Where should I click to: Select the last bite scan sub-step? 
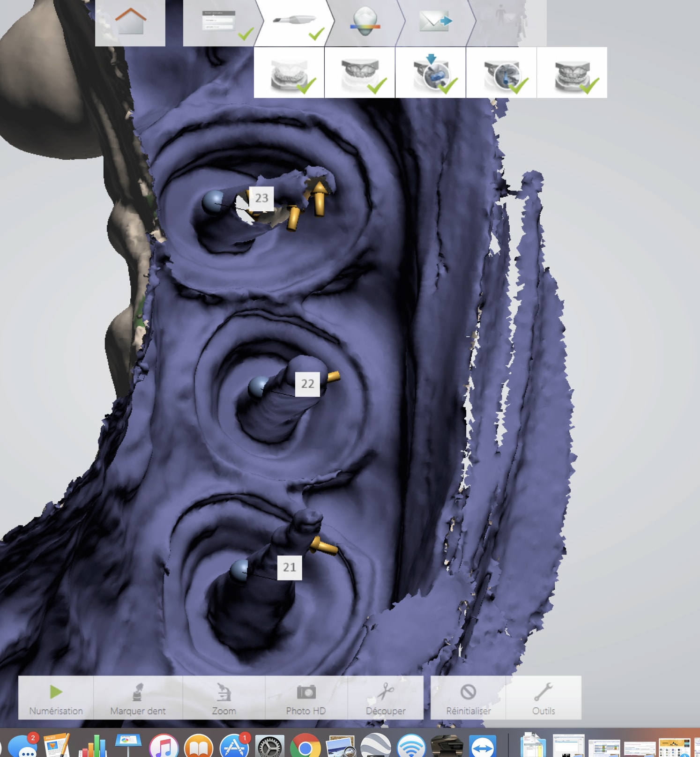[x=572, y=73]
